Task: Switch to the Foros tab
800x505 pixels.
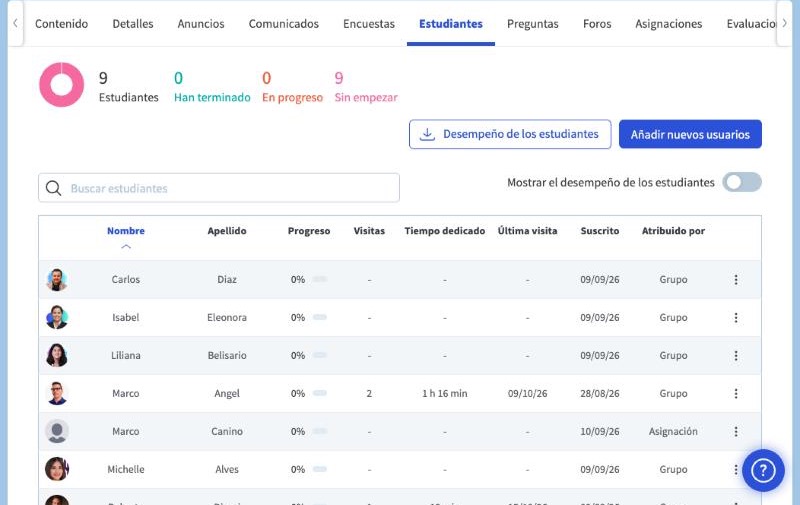Action: 597,23
